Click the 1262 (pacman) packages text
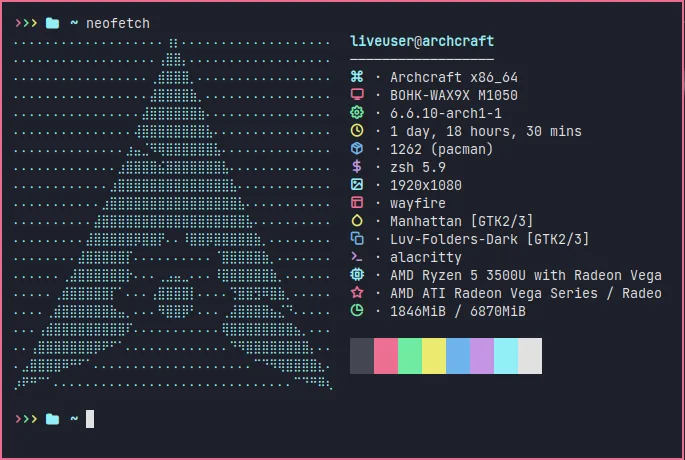 coord(442,149)
